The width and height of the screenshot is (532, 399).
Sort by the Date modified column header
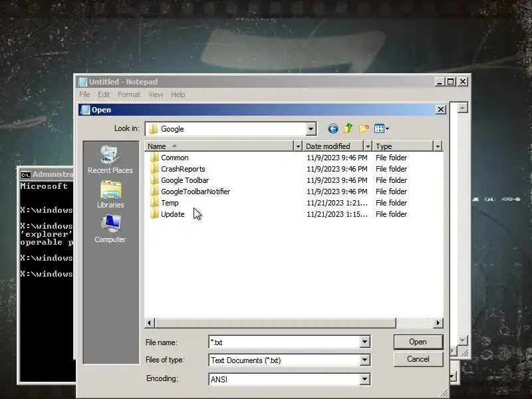[x=333, y=146]
